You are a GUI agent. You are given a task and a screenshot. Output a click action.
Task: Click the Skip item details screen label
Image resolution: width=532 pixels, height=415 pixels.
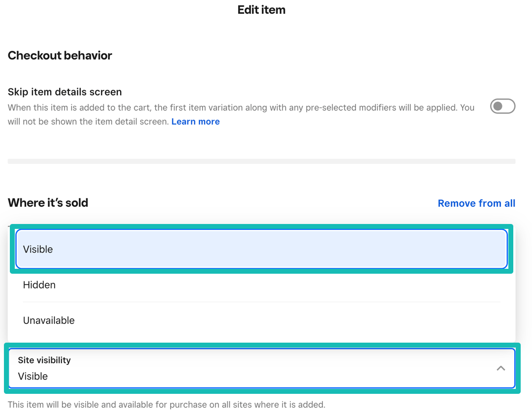65,92
